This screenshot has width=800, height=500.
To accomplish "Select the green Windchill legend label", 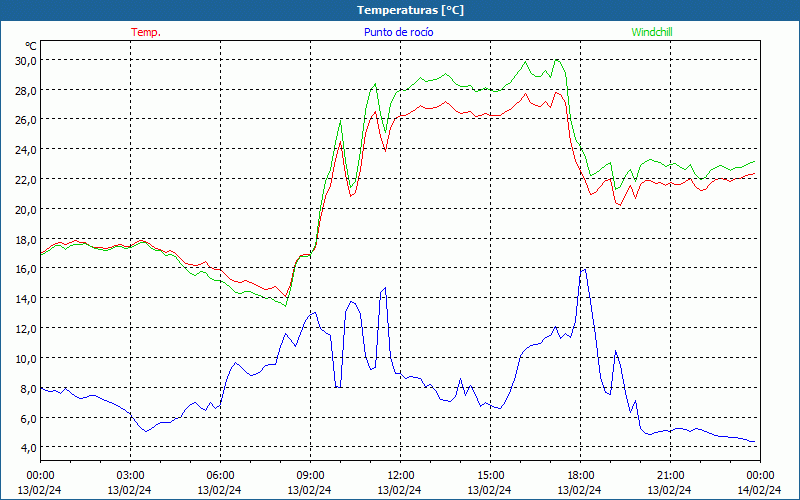I will point(652,32).
